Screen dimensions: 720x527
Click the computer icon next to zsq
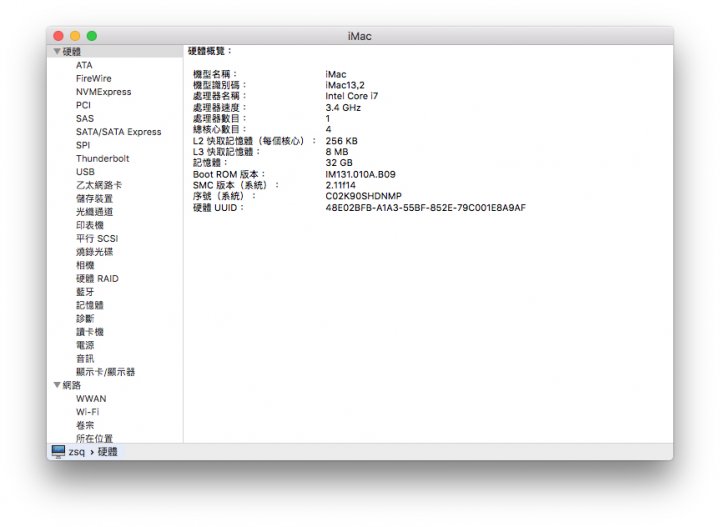[58, 451]
